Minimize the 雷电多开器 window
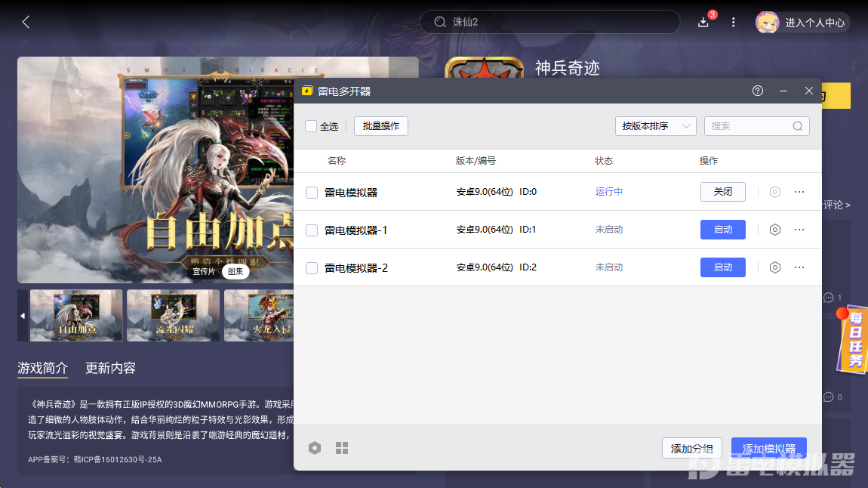868x488 pixels. pyautogui.click(x=783, y=91)
